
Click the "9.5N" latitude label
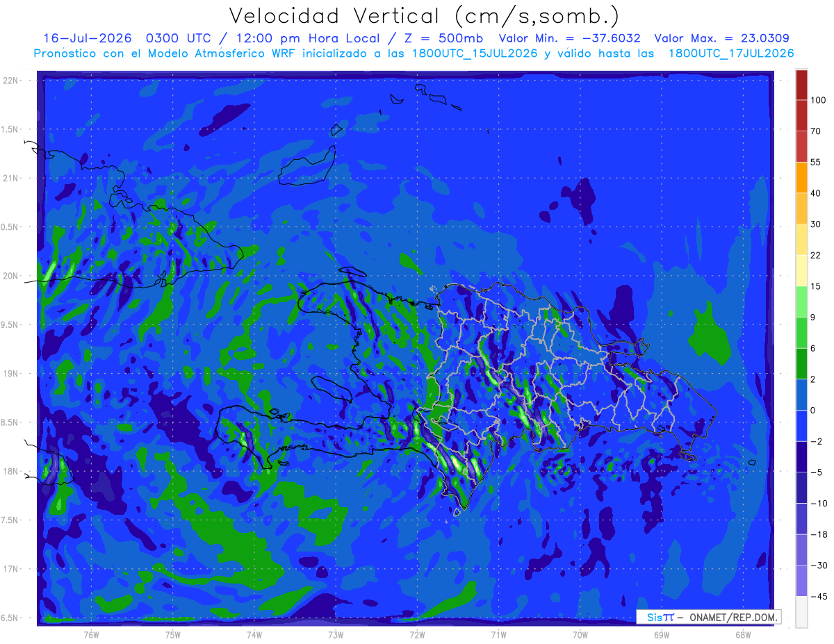10,324
